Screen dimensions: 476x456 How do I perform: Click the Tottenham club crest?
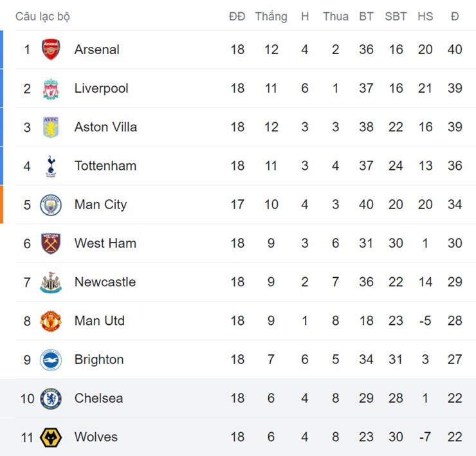coord(51,166)
